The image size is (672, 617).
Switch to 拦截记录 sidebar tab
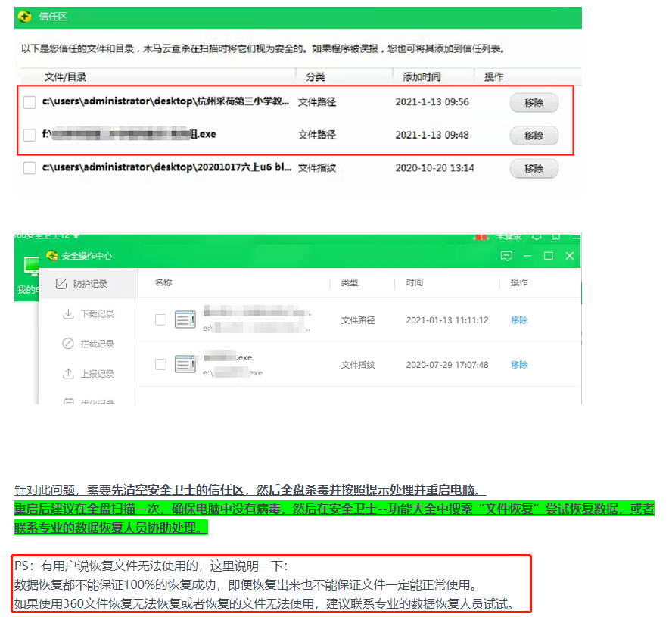pyautogui.click(x=89, y=344)
